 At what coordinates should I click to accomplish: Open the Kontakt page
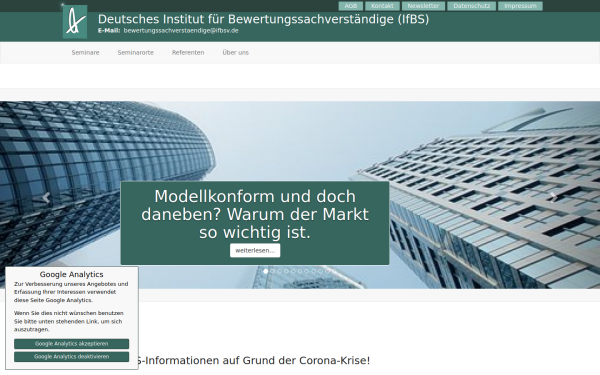click(x=382, y=6)
